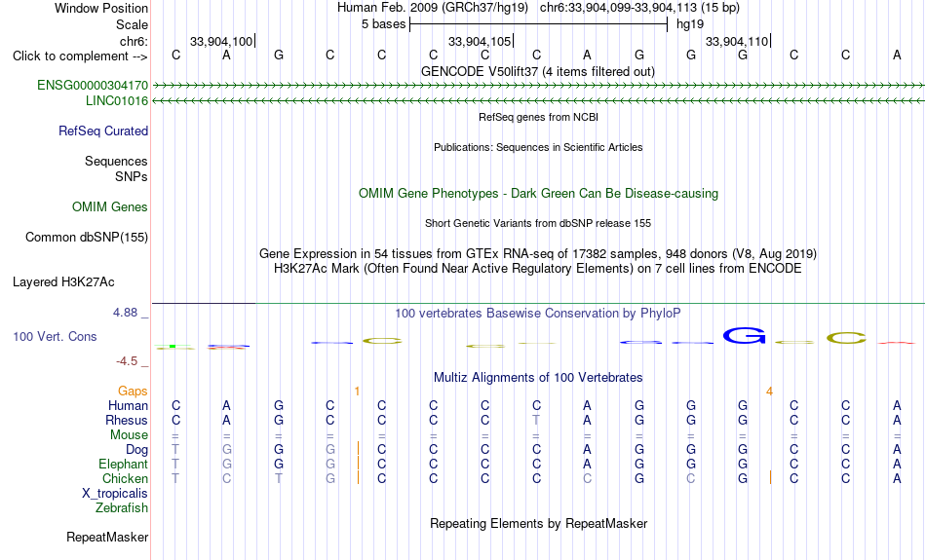The width and height of the screenshot is (926, 560).
Task: Select the X_tropicalis species label
Action: 115,494
